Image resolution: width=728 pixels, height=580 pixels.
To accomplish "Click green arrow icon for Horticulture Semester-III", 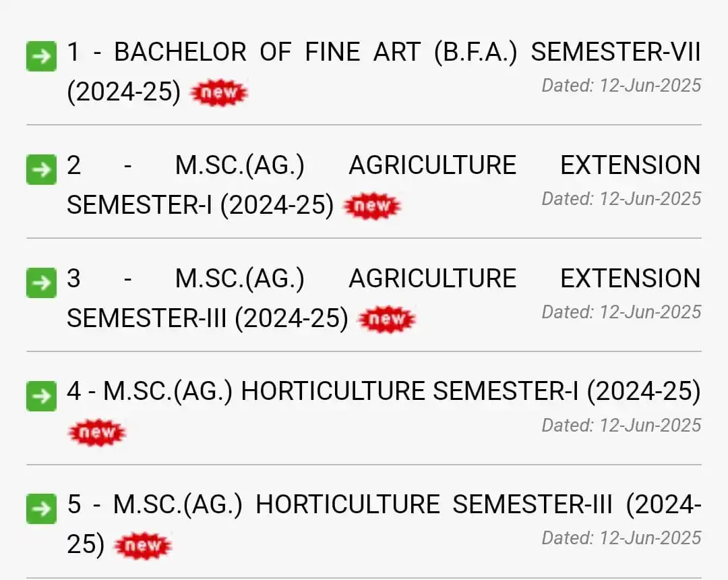I will point(41,509).
